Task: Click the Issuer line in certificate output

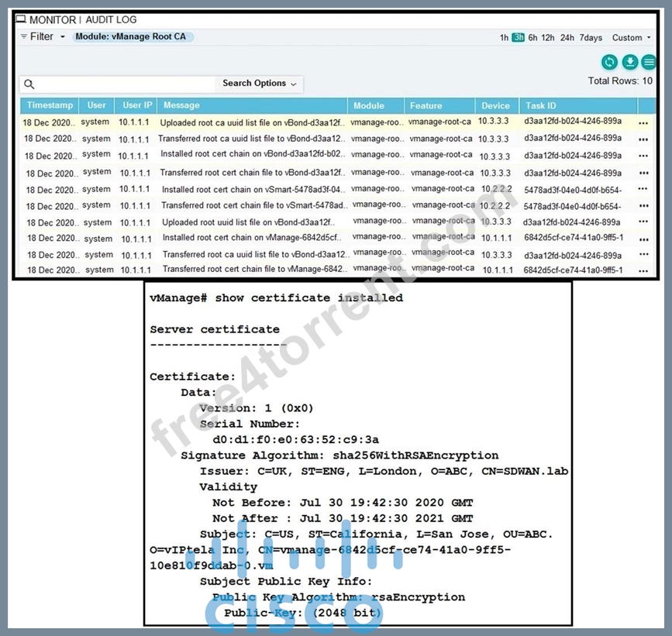Action: click(x=384, y=471)
